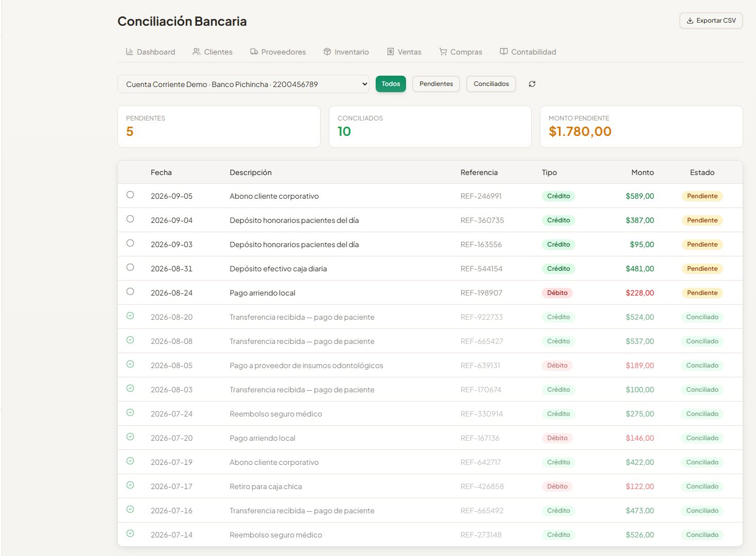Click the amount $537,00
This screenshot has height=556, width=756.
point(640,341)
